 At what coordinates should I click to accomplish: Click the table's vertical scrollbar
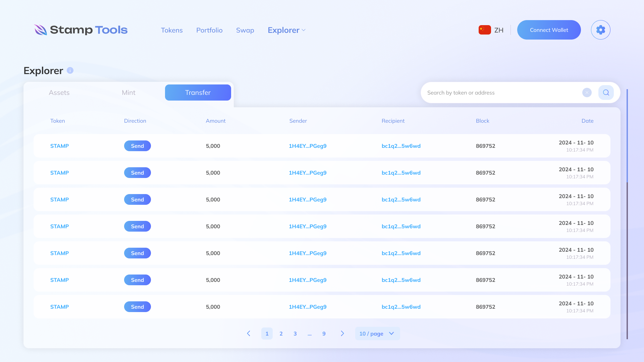627,214
